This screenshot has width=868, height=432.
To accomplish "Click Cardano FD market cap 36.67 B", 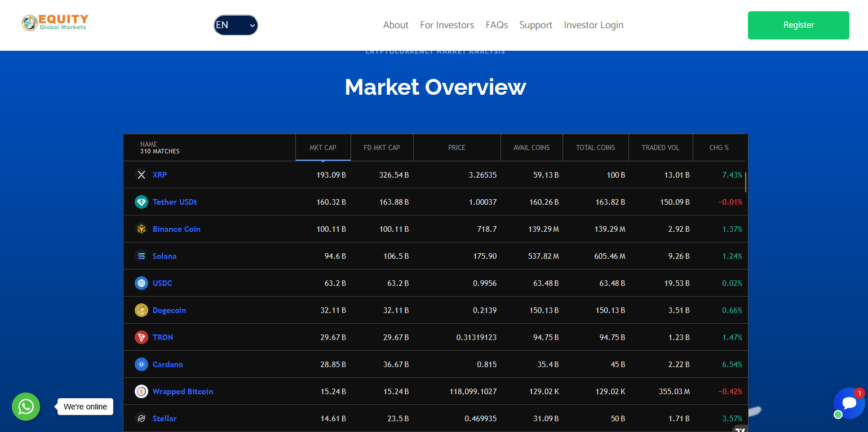I will [396, 364].
